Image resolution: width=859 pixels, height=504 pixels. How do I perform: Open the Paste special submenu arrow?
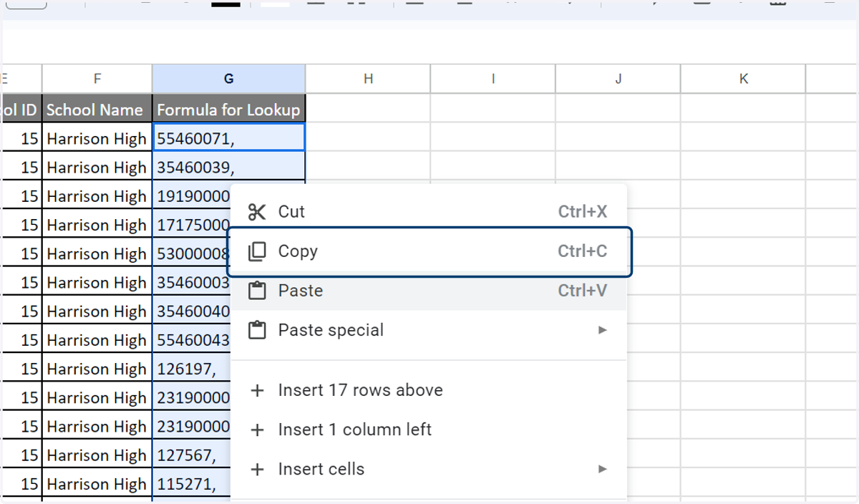(x=603, y=330)
